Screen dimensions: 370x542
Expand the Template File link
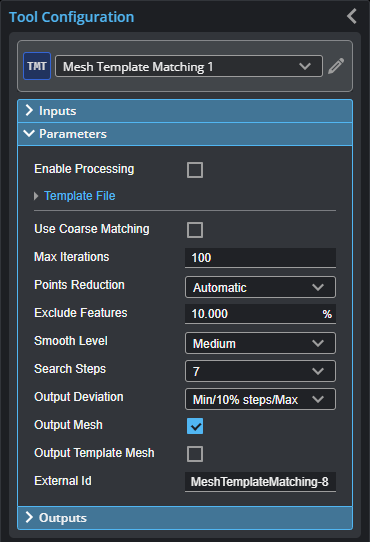pyautogui.click(x=80, y=196)
